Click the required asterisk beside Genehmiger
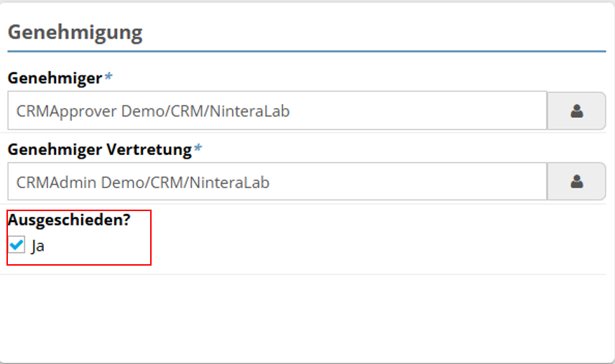The image size is (615, 364). tap(108, 78)
